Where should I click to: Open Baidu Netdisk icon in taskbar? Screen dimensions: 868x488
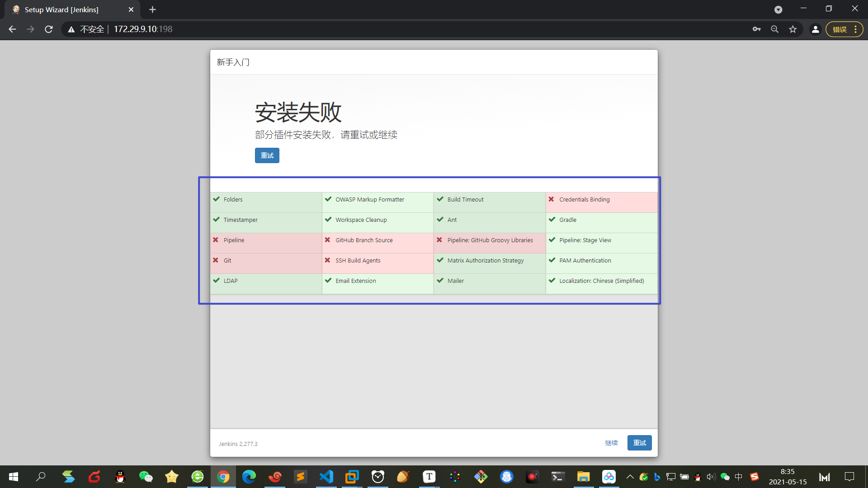coord(609,477)
